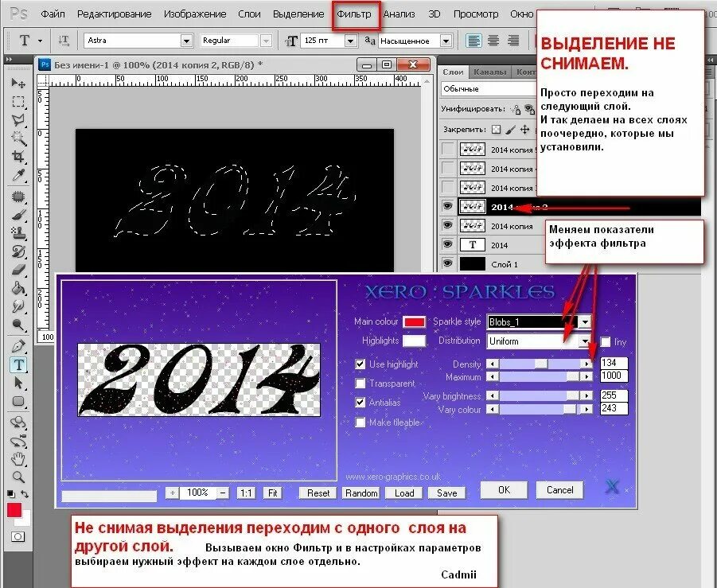Open the Distribution Uniform dropdown
717x588 pixels.
point(585,341)
